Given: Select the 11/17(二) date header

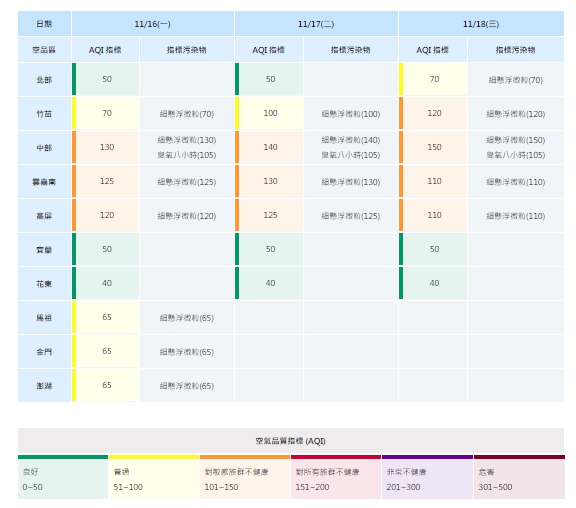Looking at the screenshot, I should coord(316,24).
